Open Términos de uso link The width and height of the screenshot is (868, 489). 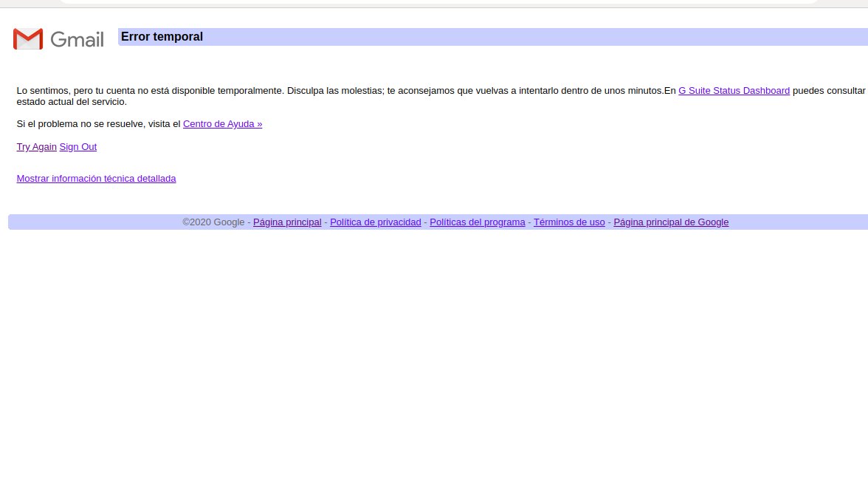(x=569, y=222)
